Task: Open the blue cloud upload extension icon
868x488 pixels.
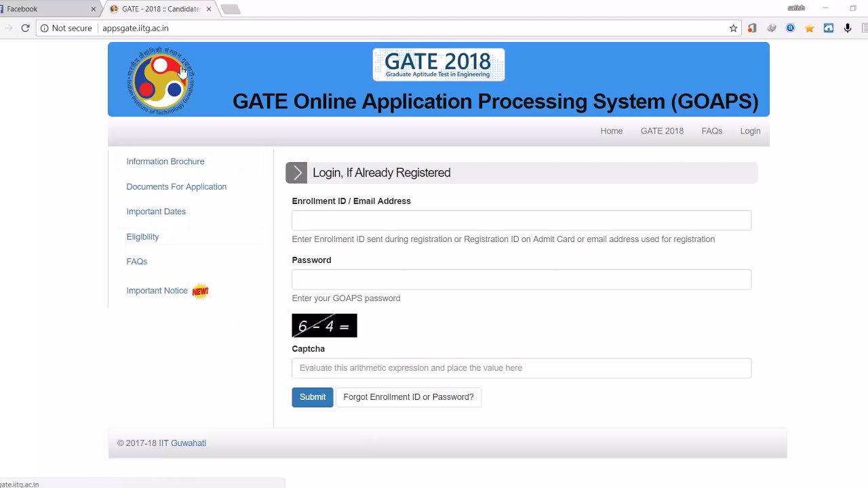Action: pos(828,28)
